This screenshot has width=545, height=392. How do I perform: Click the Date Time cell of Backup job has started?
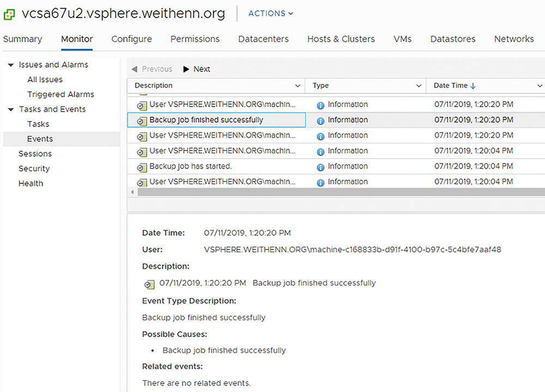(474, 166)
